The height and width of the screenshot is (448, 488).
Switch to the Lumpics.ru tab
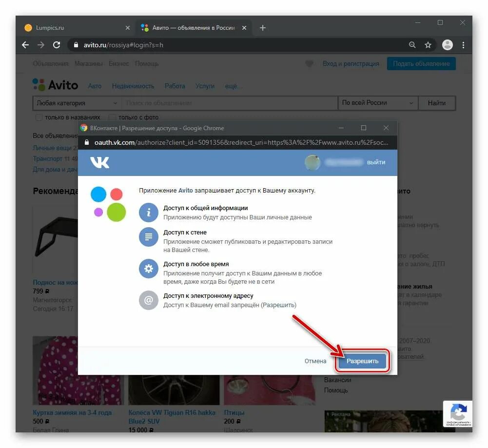point(77,28)
